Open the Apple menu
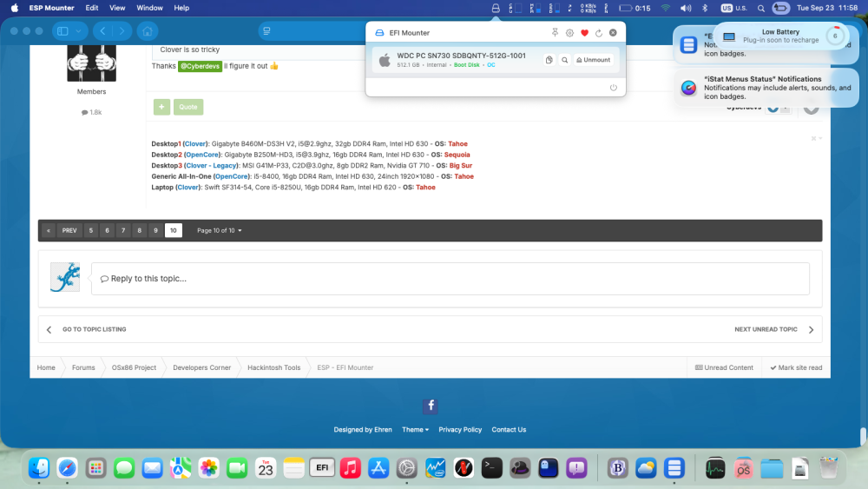Viewport: 868px width, 489px height. click(15, 8)
